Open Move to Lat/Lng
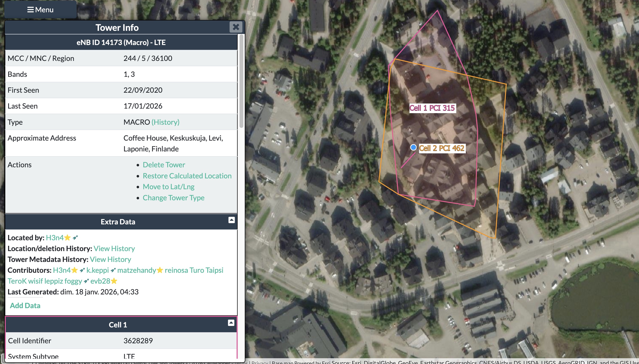Screen dimensions: 639x364 (x=168, y=187)
